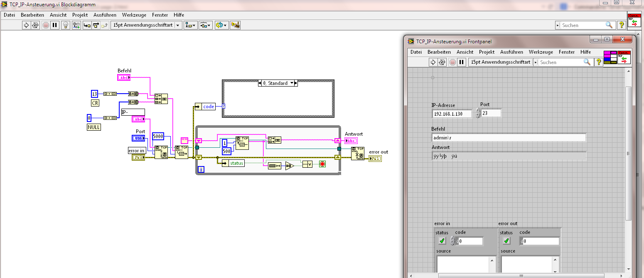Toggle Retain Wire Values button

click(76, 25)
